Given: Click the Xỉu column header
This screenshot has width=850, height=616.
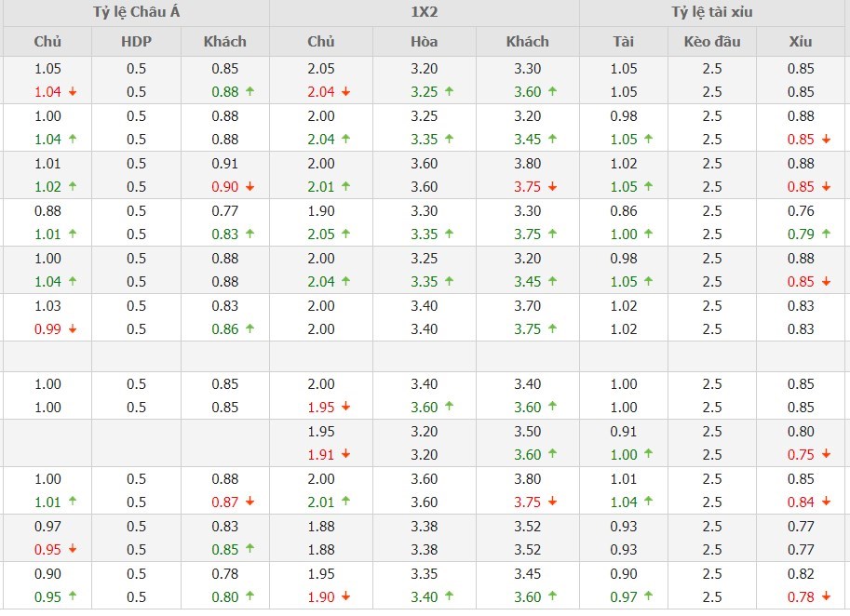Looking at the screenshot, I should click(x=801, y=42).
